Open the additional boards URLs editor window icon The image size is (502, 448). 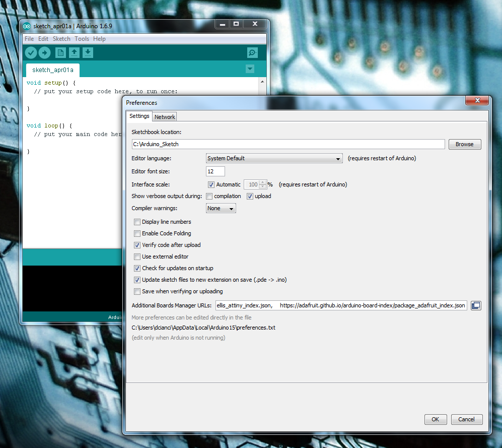click(476, 305)
